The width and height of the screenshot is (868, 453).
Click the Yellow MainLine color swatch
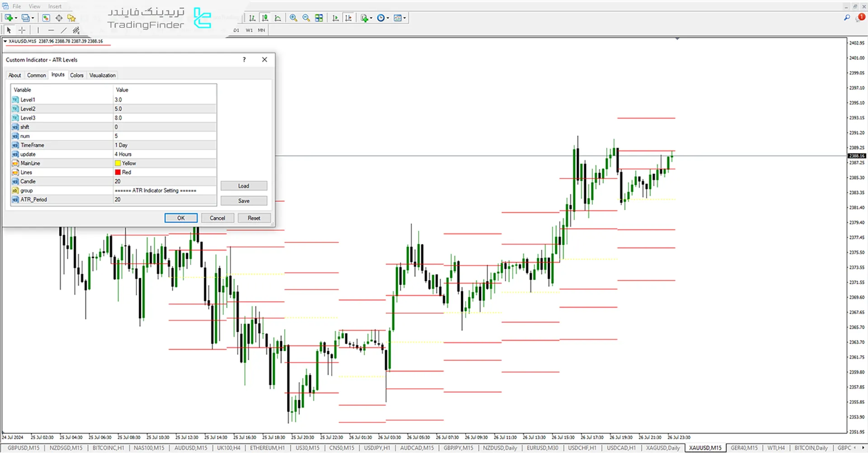(118, 163)
